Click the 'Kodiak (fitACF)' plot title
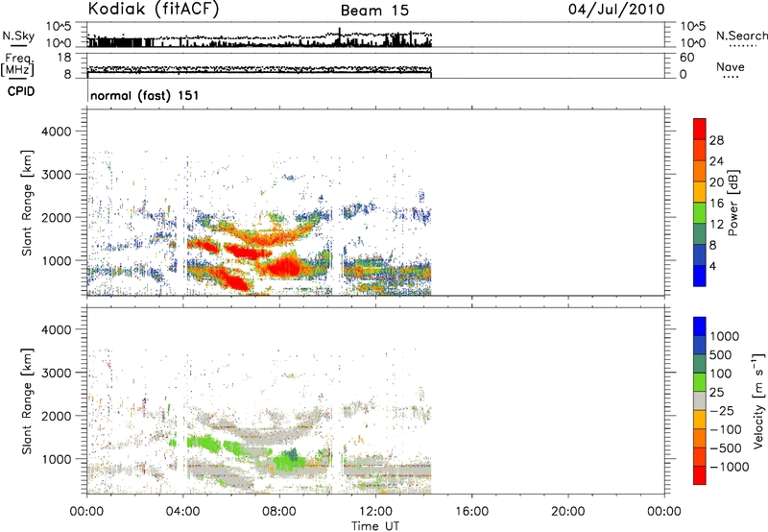The height and width of the screenshot is (532, 768). pyautogui.click(x=154, y=10)
